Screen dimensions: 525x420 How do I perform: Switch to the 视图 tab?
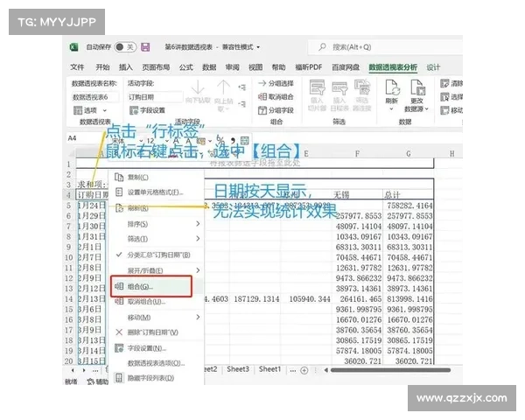tap(255, 67)
